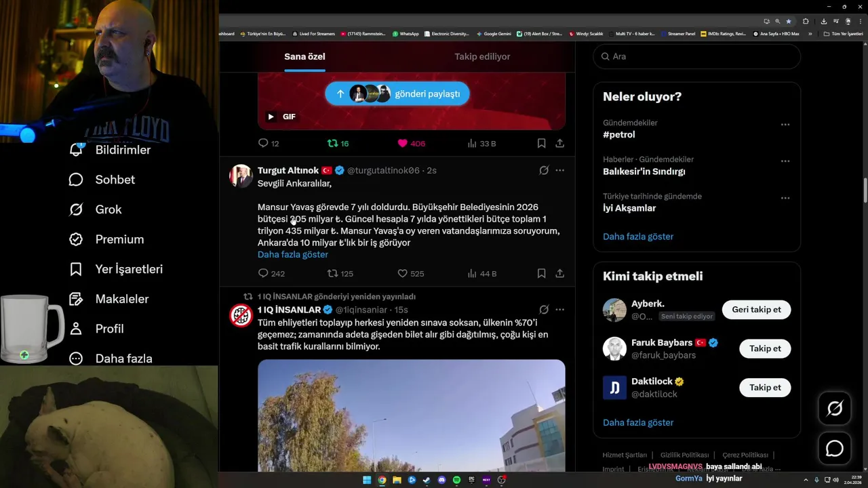Image resolution: width=868 pixels, height=488 pixels.
Task: Open Gizlilik Politikası footer link
Action: click(x=684, y=455)
